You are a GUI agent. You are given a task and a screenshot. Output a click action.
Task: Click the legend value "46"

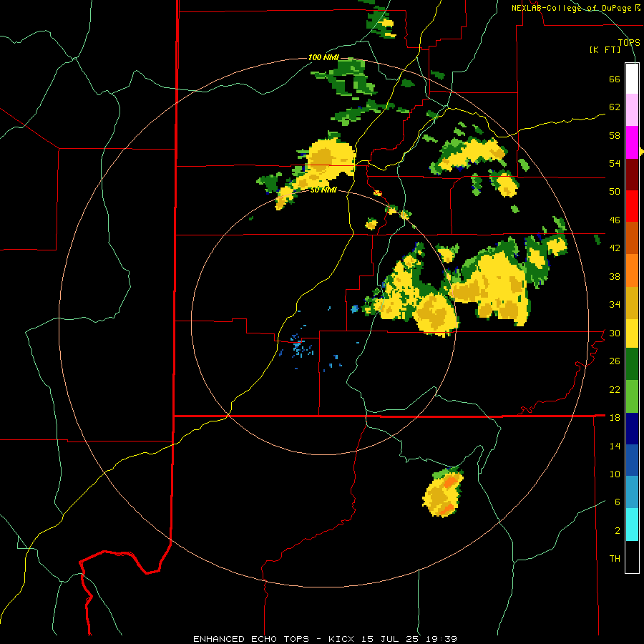pos(615,220)
